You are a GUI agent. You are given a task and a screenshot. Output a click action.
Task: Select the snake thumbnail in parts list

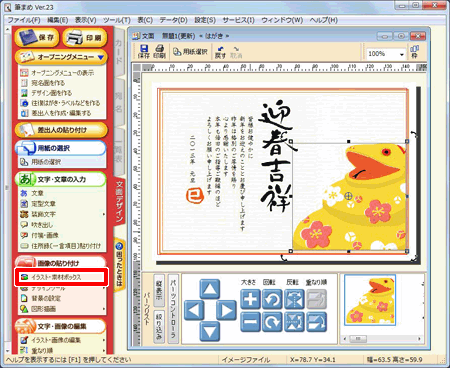click(370, 300)
